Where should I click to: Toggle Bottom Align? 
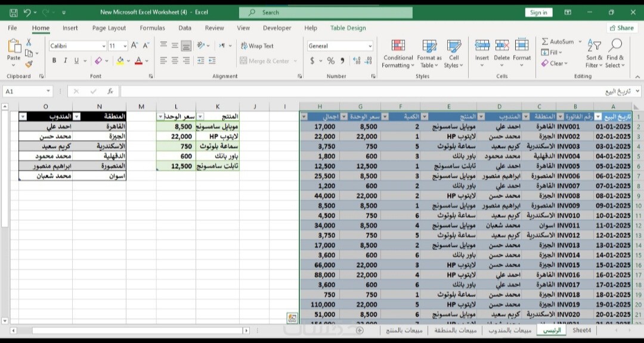point(187,45)
